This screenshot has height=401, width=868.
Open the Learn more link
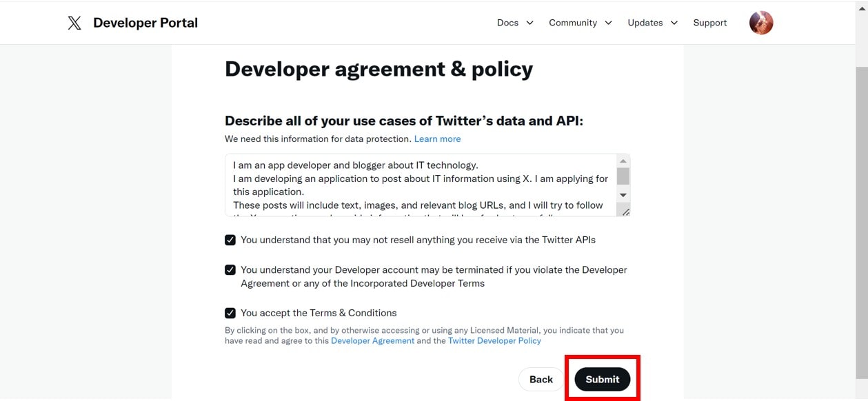(437, 139)
